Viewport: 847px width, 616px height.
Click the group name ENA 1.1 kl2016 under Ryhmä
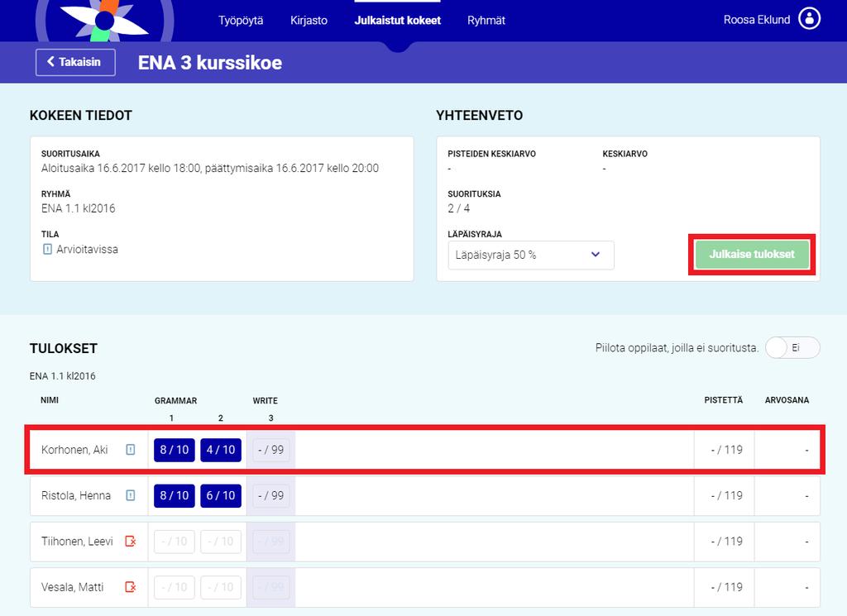click(x=79, y=208)
